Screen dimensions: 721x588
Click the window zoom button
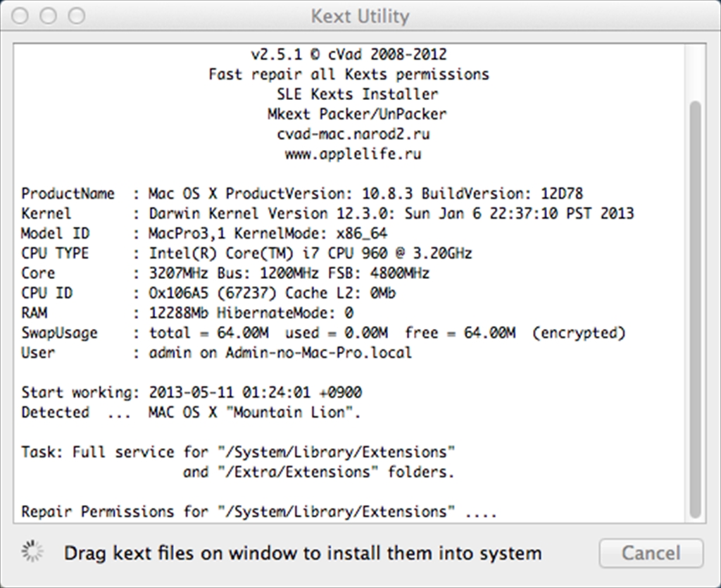(77, 16)
